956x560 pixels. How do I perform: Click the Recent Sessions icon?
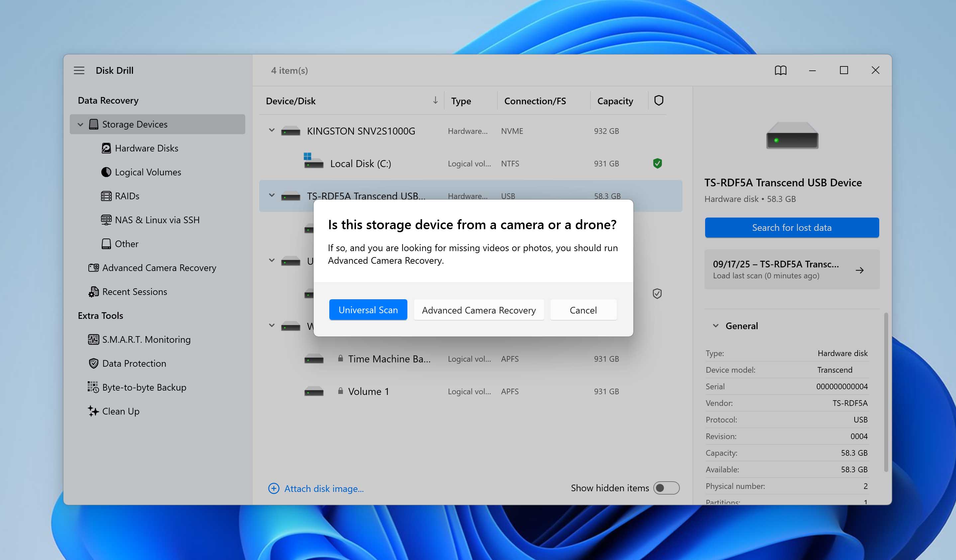(94, 292)
